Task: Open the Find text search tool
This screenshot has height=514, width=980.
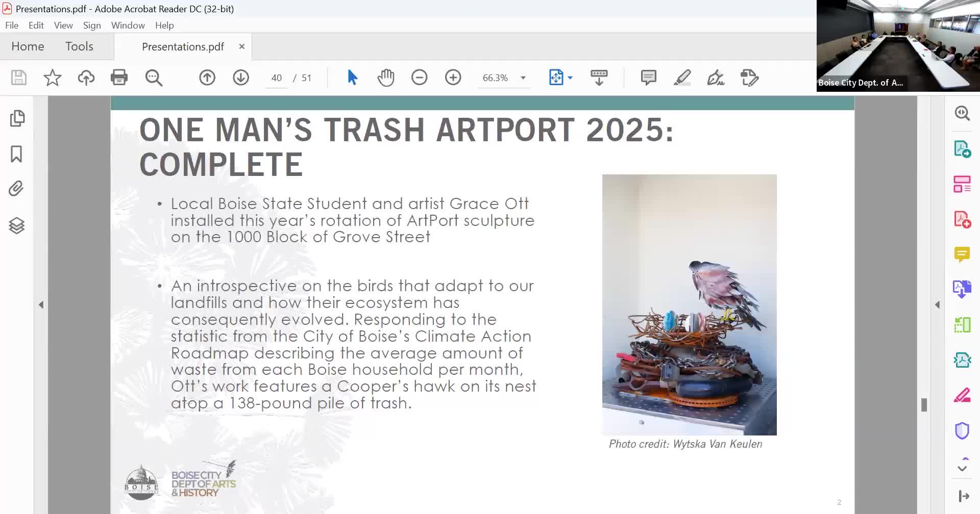Action: tap(154, 78)
